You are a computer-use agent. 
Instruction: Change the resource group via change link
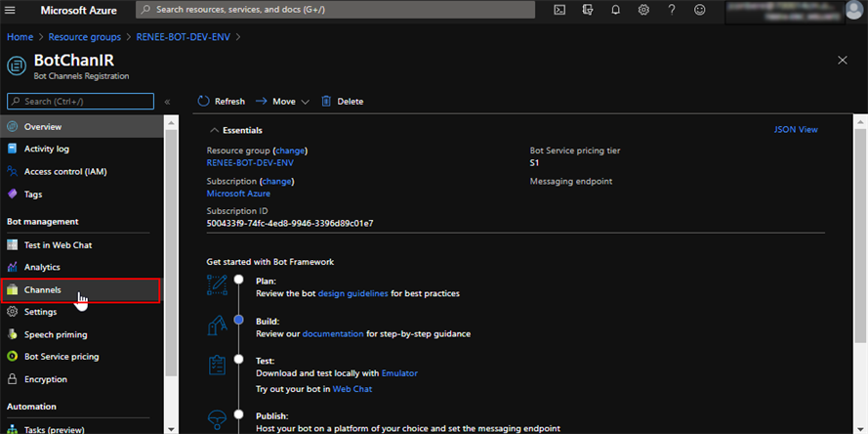[x=290, y=151]
